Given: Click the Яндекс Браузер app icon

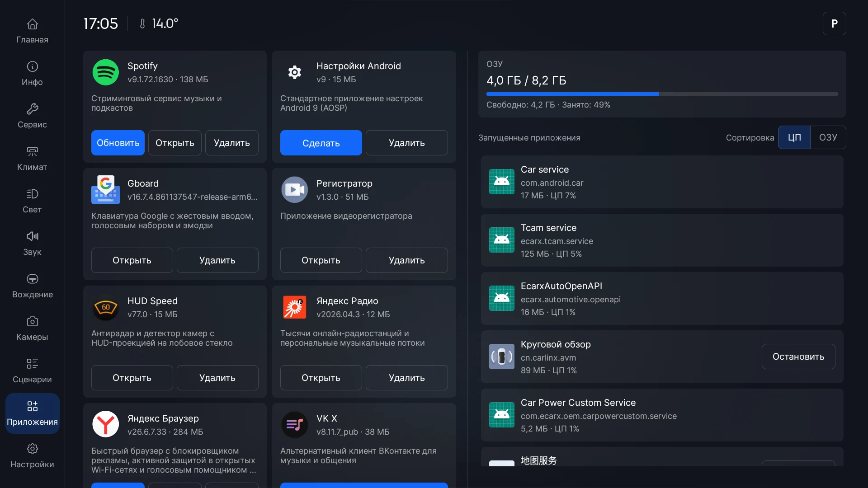Looking at the screenshot, I should coord(105,424).
